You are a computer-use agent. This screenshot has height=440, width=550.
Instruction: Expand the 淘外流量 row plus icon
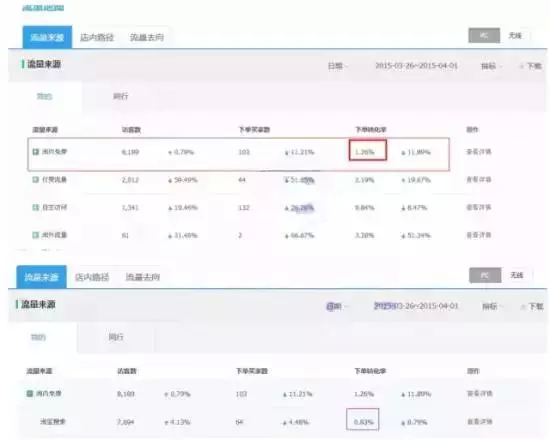tap(35, 235)
